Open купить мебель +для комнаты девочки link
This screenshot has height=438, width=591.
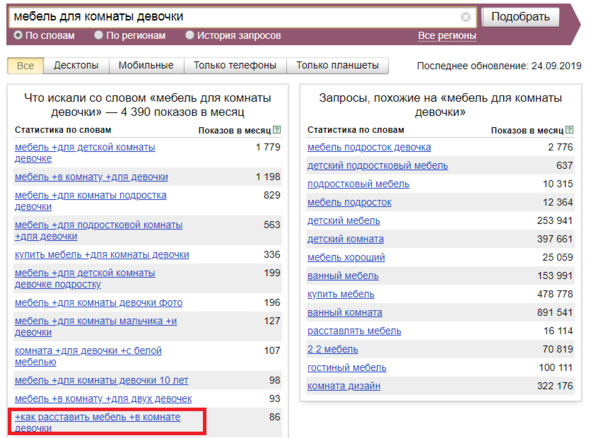(102, 255)
